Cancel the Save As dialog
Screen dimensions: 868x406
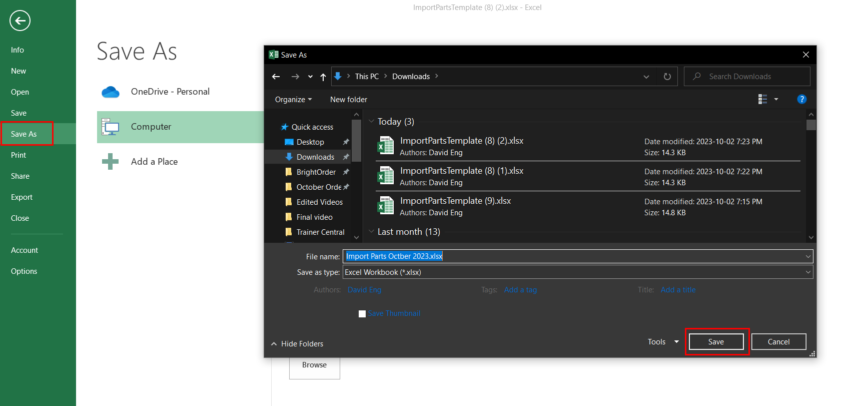tap(778, 342)
